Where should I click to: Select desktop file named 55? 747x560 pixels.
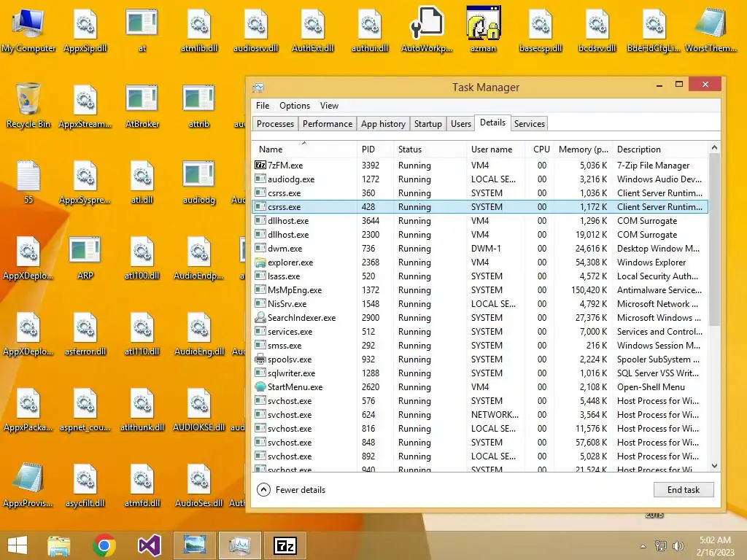pyautogui.click(x=28, y=182)
